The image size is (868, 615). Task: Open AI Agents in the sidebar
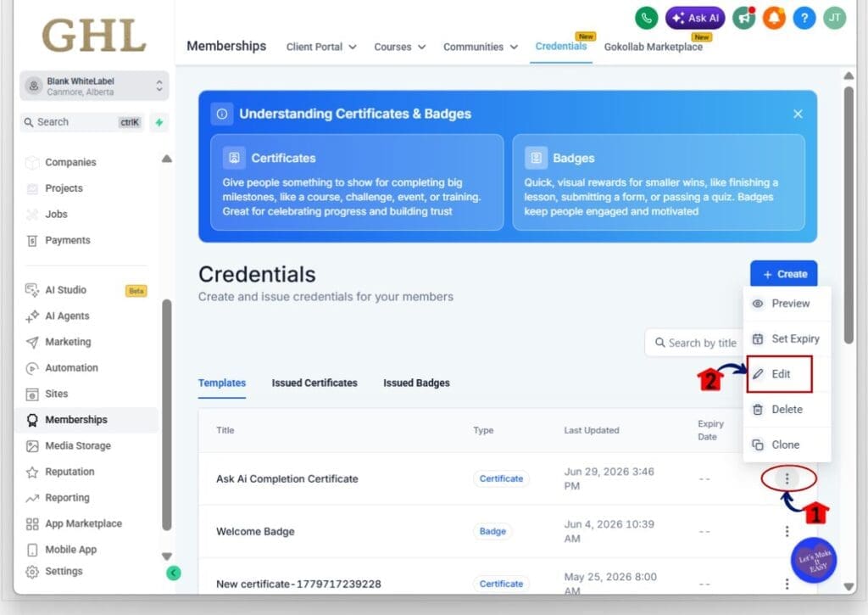point(67,316)
